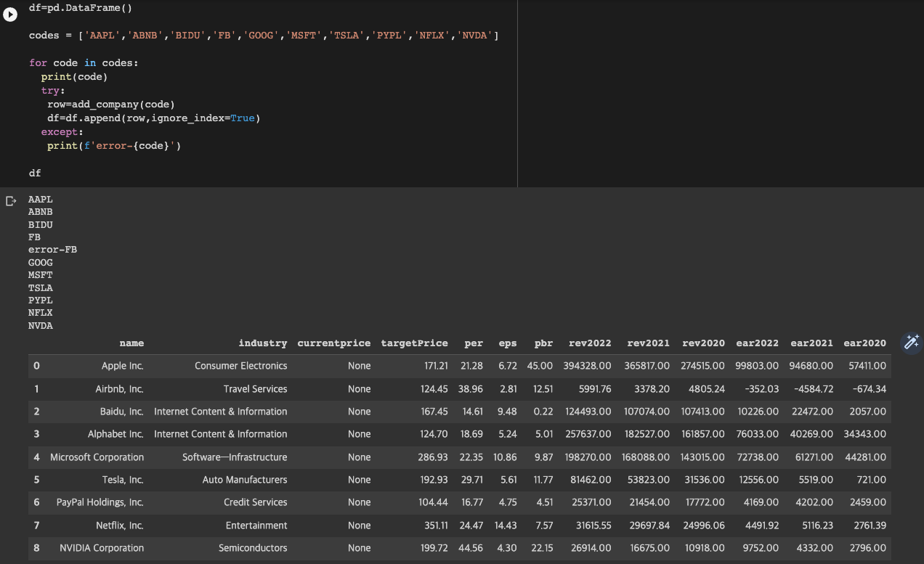Click the 'NVIDIA Corporation' name cell
Image resolution: width=924 pixels, height=564 pixels.
[102, 548]
